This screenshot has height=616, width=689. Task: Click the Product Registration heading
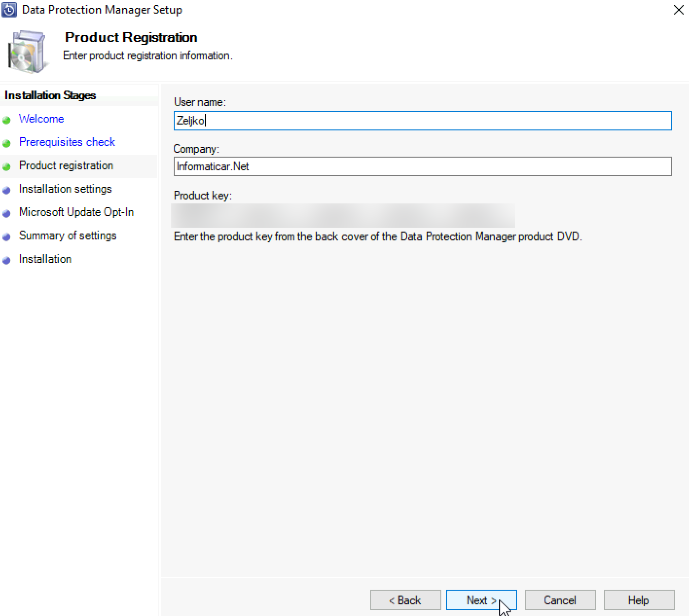131,37
